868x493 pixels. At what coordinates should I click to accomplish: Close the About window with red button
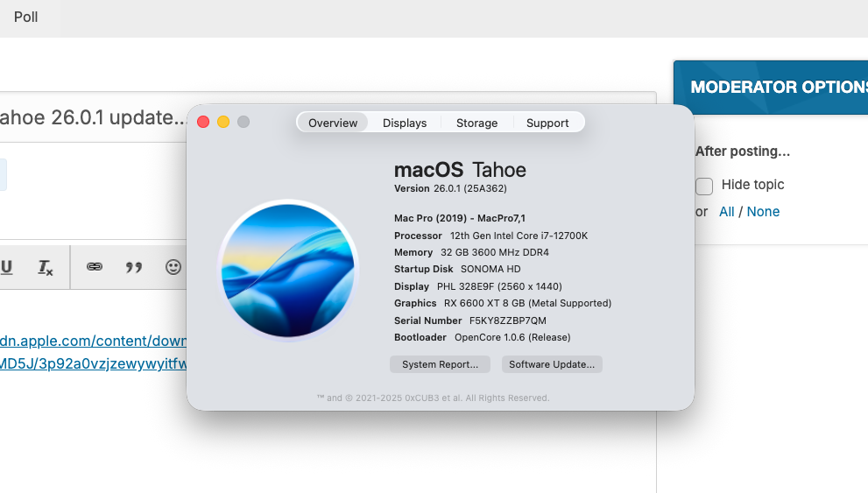[x=203, y=122]
